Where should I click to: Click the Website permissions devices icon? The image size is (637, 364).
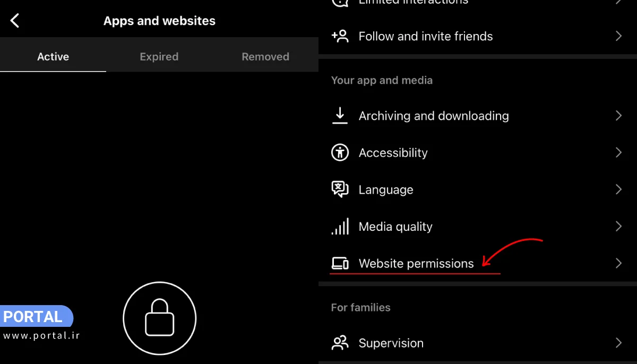pyautogui.click(x=340, y=263)
